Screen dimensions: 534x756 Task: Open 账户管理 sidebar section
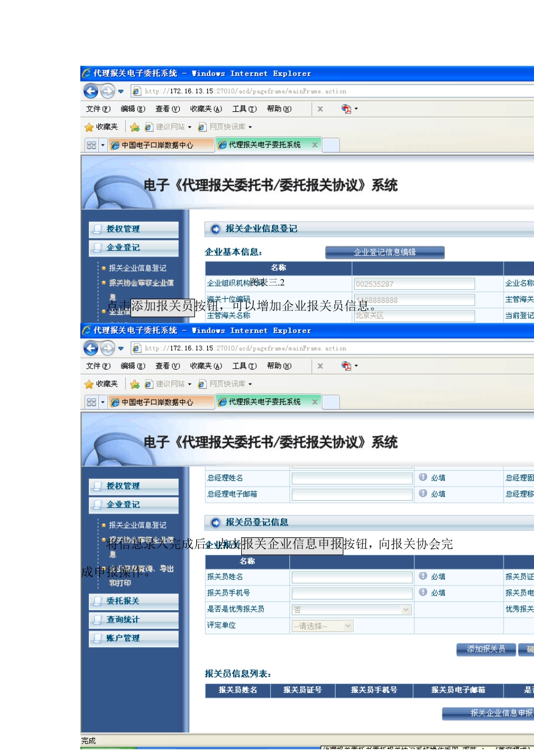coord(134,638)
